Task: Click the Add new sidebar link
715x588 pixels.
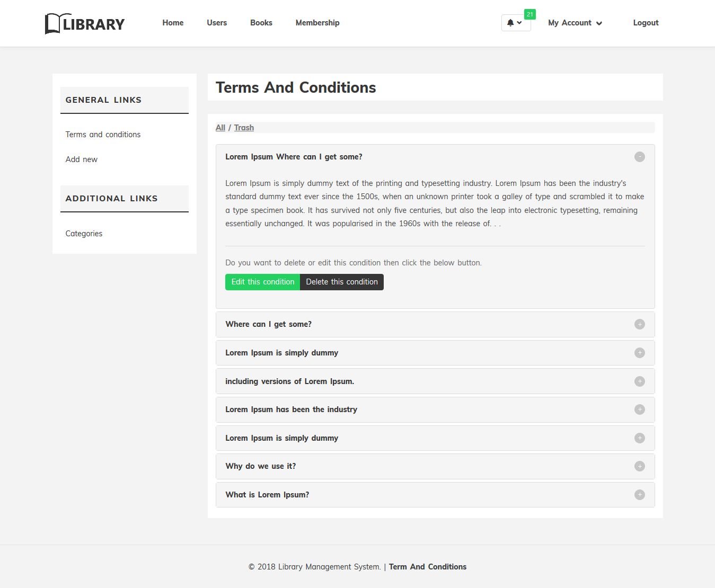Action: point(82,159)
